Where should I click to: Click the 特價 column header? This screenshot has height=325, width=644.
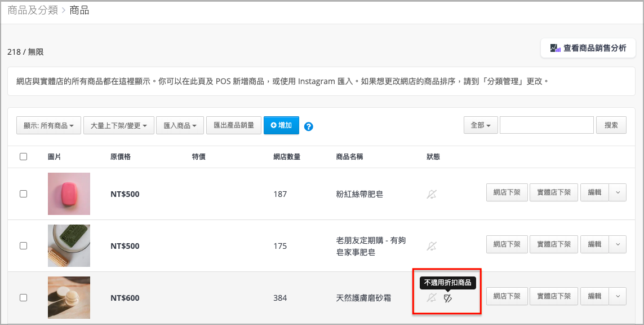click(199, 157)
